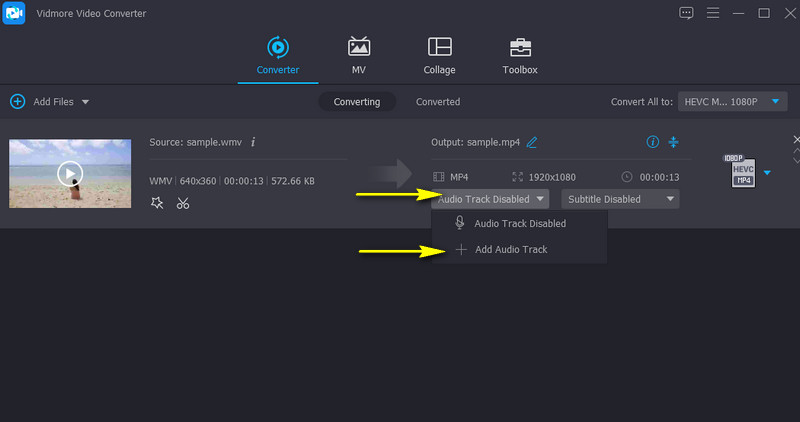The width and height of the screenshot is (800, 422).
Task: Switch to the Converted list tab
Action: (x=438, y=102)
